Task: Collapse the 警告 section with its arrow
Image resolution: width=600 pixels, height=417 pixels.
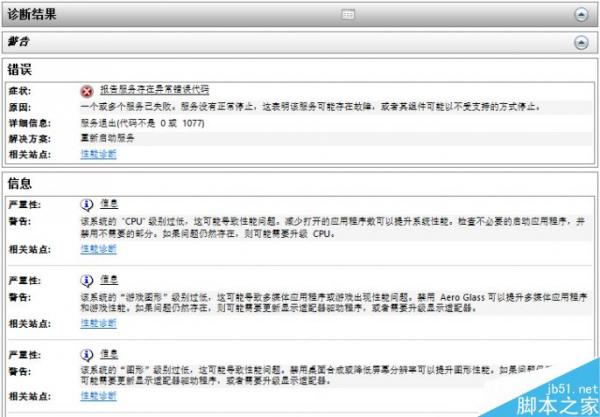Action: pyautogui.click(x=581, y=42)
